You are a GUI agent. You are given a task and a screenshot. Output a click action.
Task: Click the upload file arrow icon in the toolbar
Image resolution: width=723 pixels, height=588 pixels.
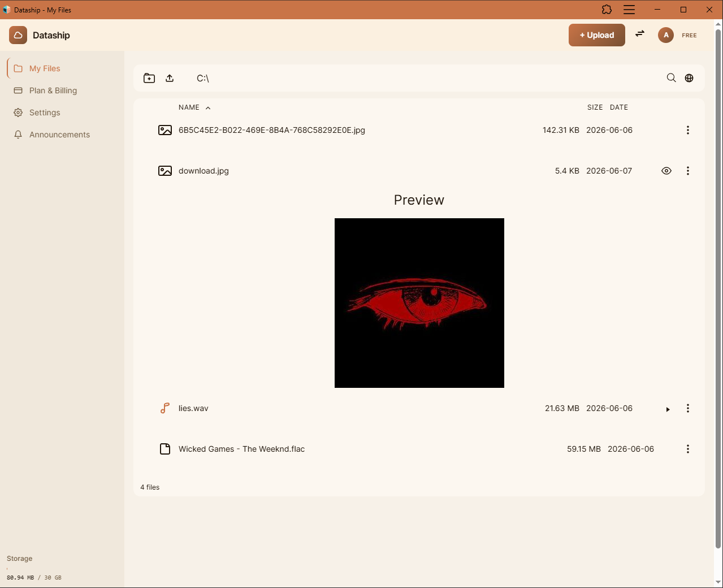pyautogui.click(x=170, y=78)
